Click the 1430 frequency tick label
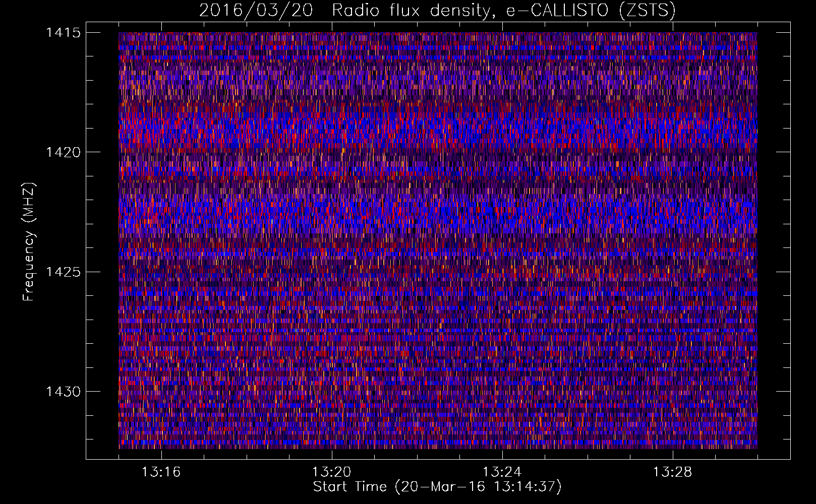 64,392
